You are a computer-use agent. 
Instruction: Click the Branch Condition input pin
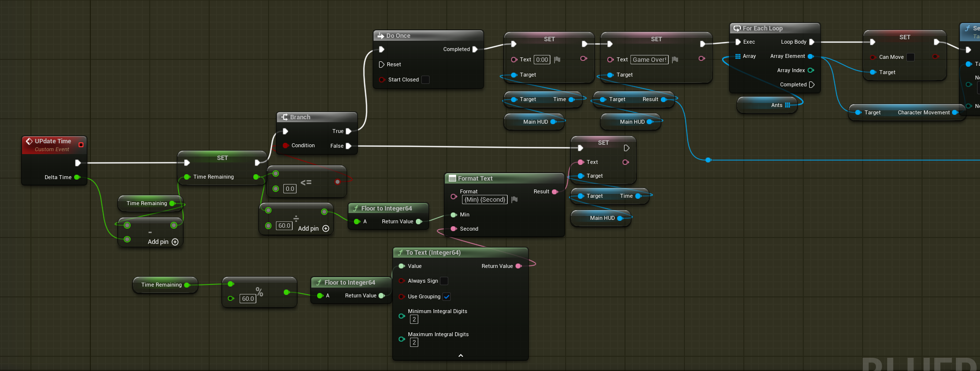285,145
